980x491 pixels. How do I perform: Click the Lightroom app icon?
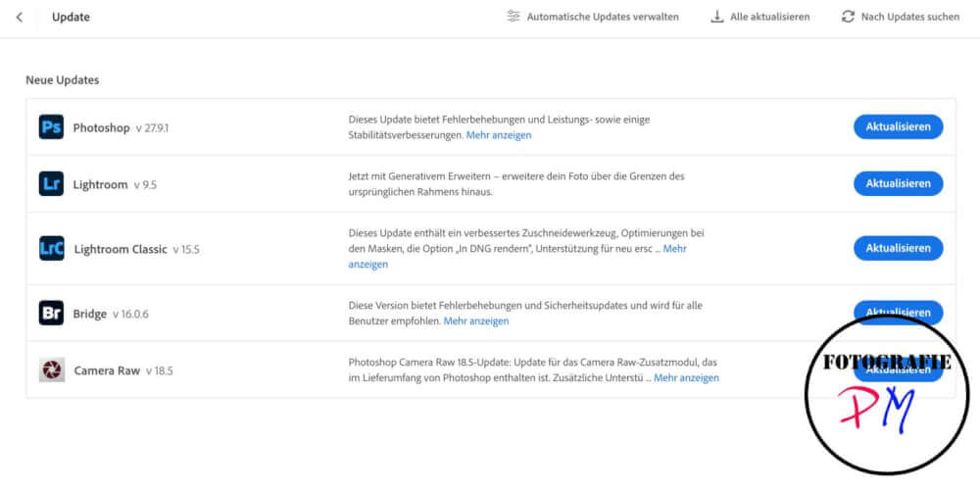[x=51, y=183]
